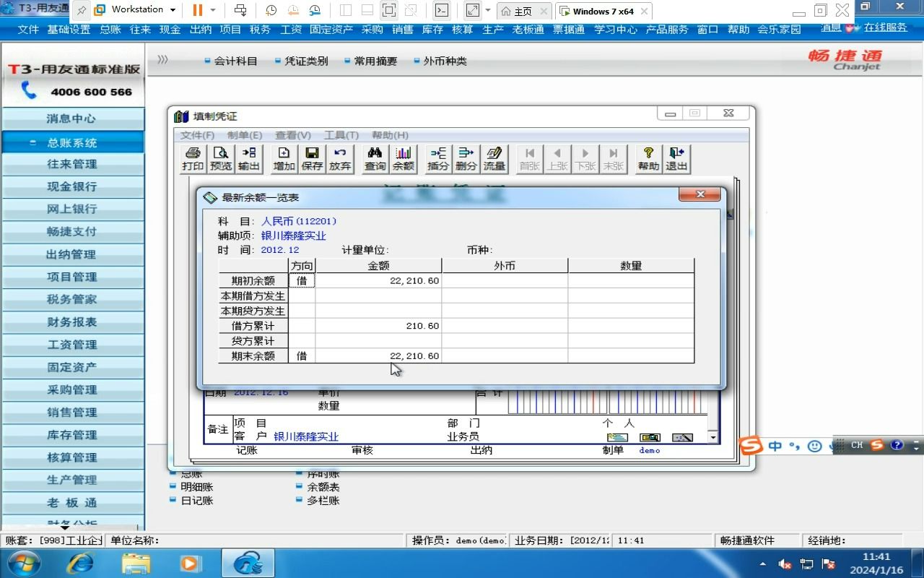
Task: Open the 工具(T) menu
Action: pos(342,135)
